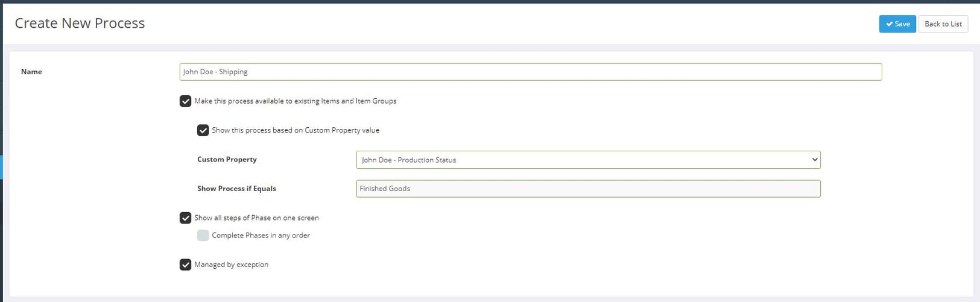Open the Custom Property dropdown
This screenshot has width=980, height=302.
588,160
